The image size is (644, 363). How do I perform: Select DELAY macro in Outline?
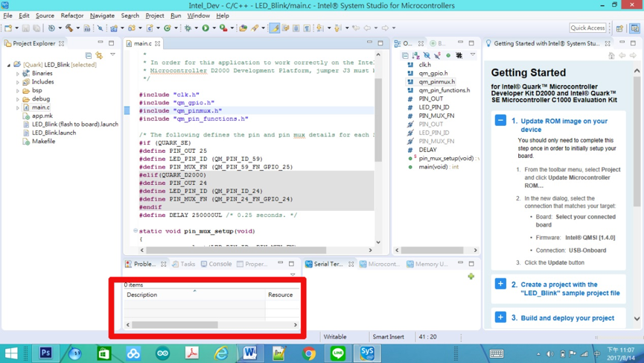coord(427,150)
